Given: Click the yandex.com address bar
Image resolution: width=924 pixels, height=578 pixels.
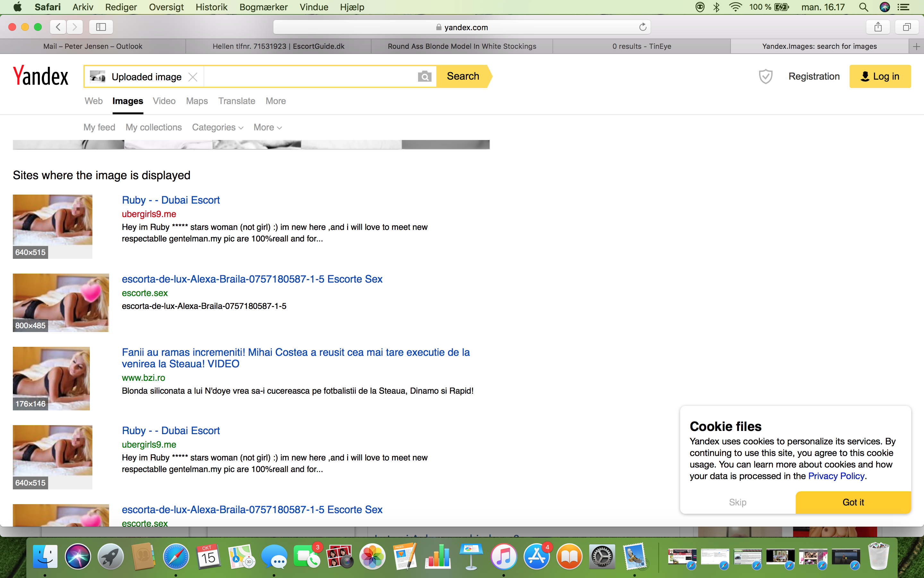Looking at the screenshot, I should click(x=462, y=27).
